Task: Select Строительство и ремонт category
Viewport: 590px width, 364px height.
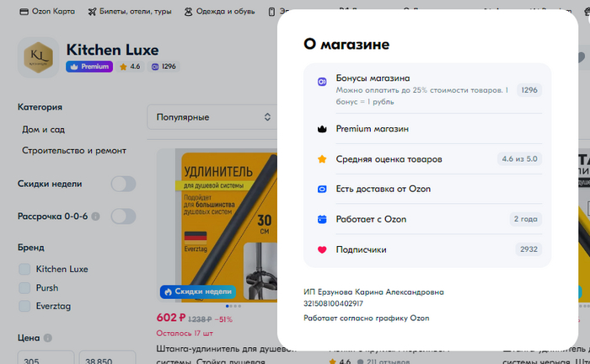Action: pyautogui.click(x=74, y=151)
